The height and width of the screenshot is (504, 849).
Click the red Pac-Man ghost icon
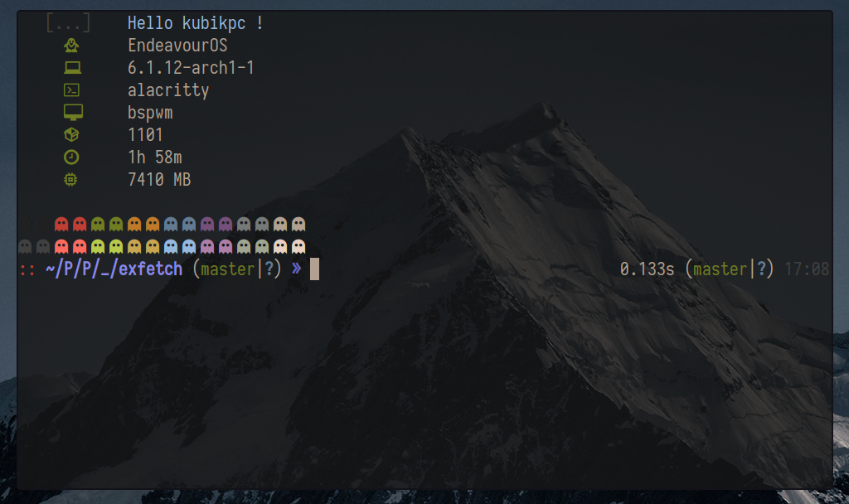pyautogui.click(x=62, y=223)
